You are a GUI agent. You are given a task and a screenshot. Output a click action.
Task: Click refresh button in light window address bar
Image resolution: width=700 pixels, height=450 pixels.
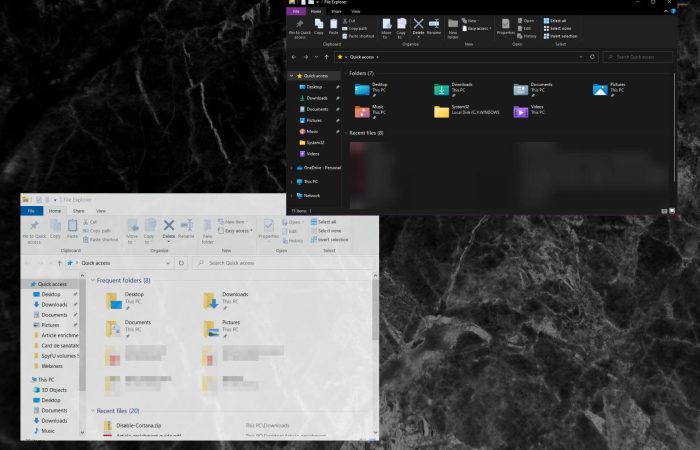coord(181,263)
